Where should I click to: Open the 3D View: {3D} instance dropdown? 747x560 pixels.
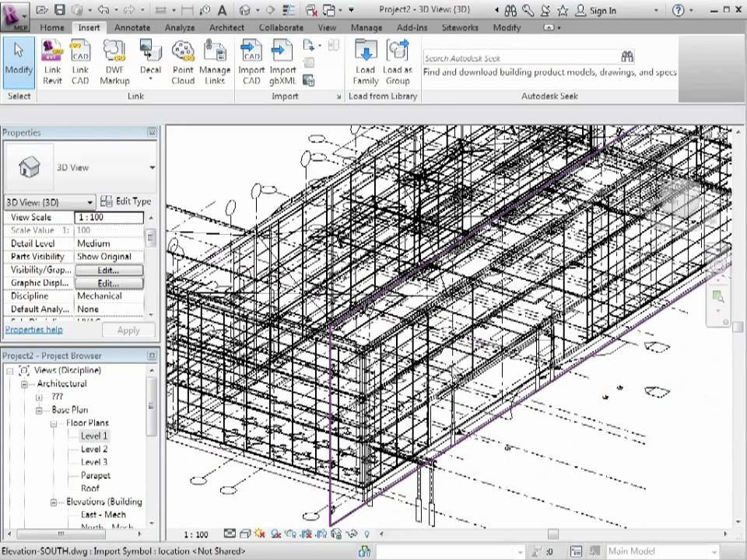tap(89, 202)
